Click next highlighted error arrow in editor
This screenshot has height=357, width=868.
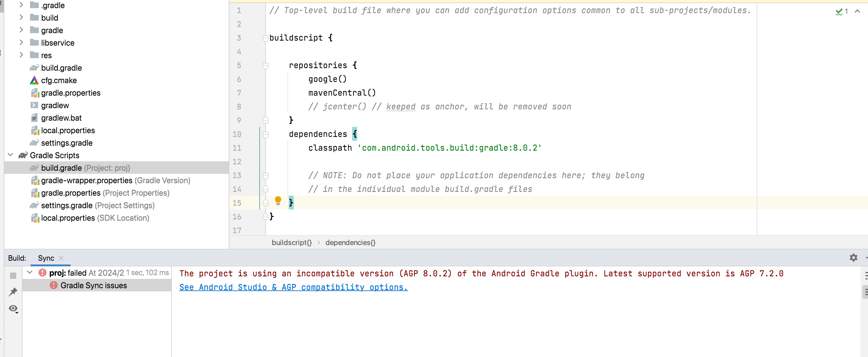pos(857,12)
